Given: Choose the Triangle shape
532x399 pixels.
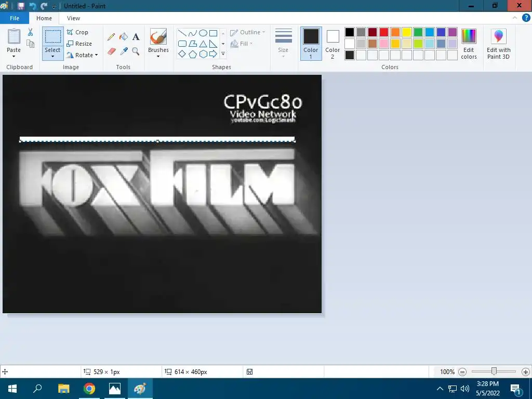Looking at the screenshot, I should pyautogui.click(x=203, y=44).
